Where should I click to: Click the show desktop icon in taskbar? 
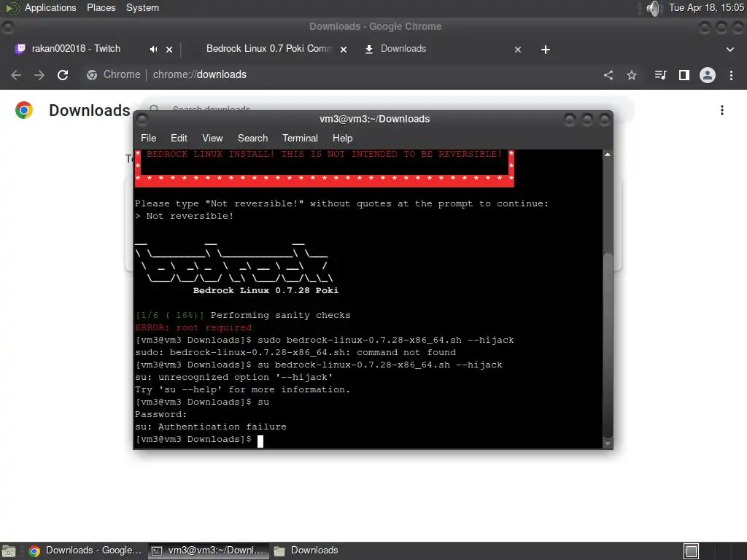[9, 551]
